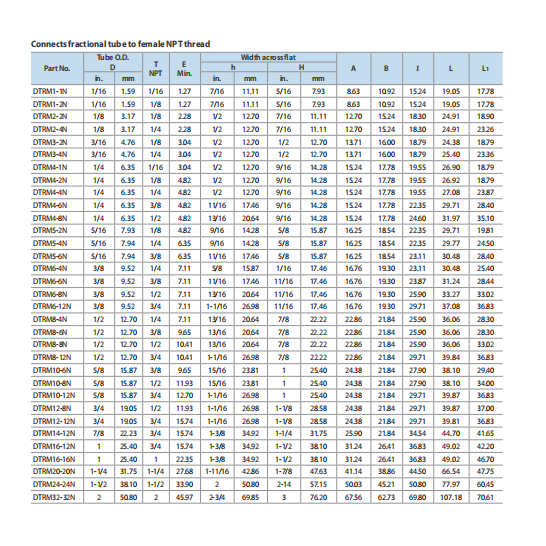Screen dimensions: 546x546
Task: Click the T NPT column header
Action: 156,68
